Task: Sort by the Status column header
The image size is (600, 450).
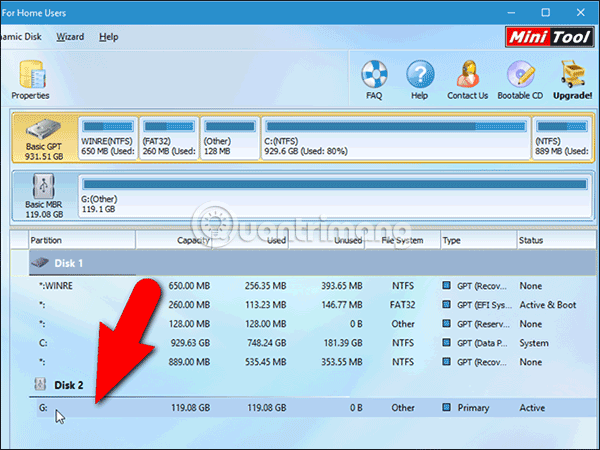Action: [x=556, y=240]
